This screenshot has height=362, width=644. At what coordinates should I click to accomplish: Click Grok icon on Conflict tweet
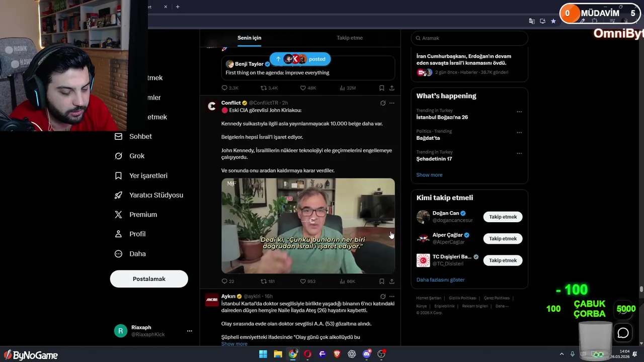point(383,103)
